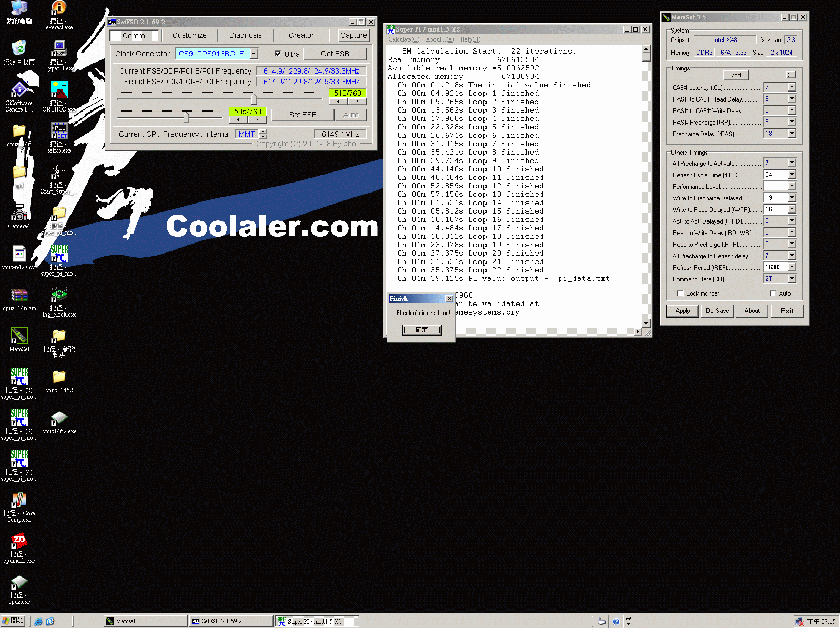Enable the Auto checkbox in MemSet
Screen dimensions: 840x628
[773, 293]
